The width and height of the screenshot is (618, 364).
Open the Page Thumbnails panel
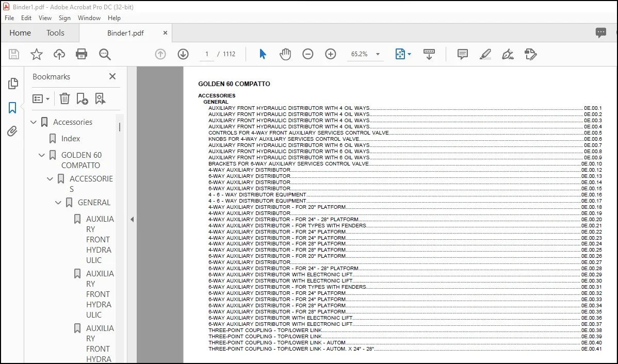point(13,83)
